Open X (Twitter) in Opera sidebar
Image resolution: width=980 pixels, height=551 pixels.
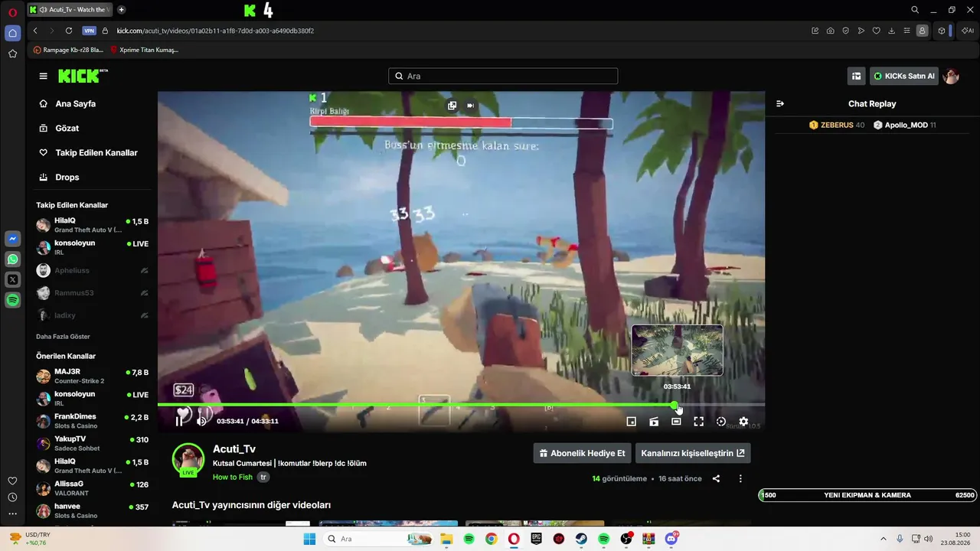tap(12, 280)
